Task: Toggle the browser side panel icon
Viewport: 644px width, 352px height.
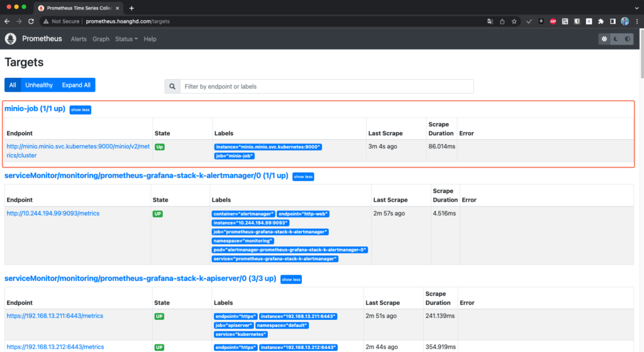Action: coord(613,21)
